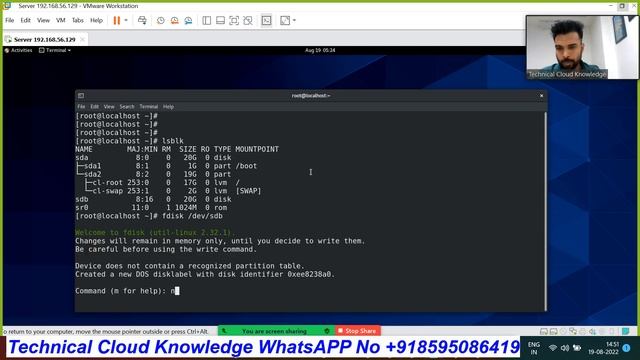Click the 'fdisk /dev/sdb' command text
This screenshot has height=360, width=640.
(192, 216)
